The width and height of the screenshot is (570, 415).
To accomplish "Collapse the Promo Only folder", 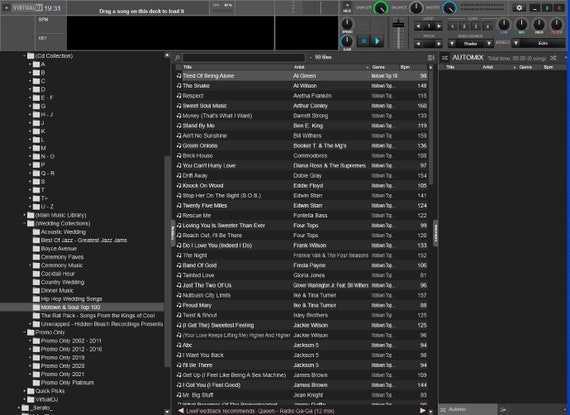I will click(24, 333).
